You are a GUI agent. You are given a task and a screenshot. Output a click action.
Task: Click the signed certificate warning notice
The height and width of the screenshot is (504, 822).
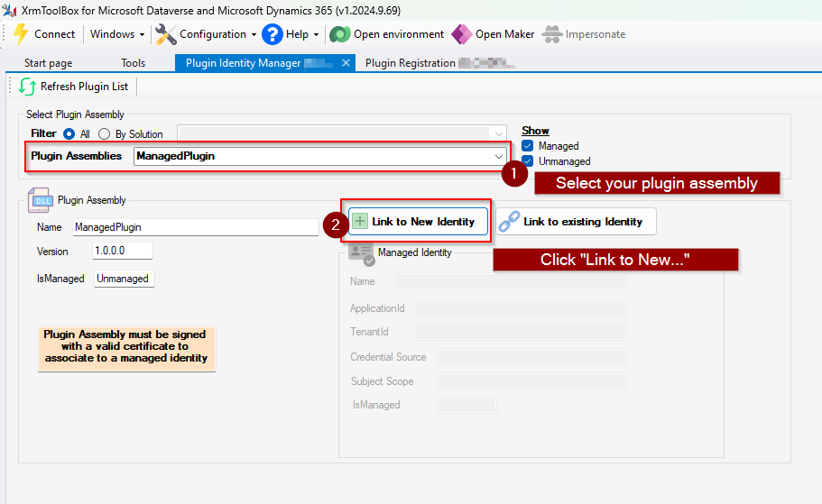[x=126, y=349]
